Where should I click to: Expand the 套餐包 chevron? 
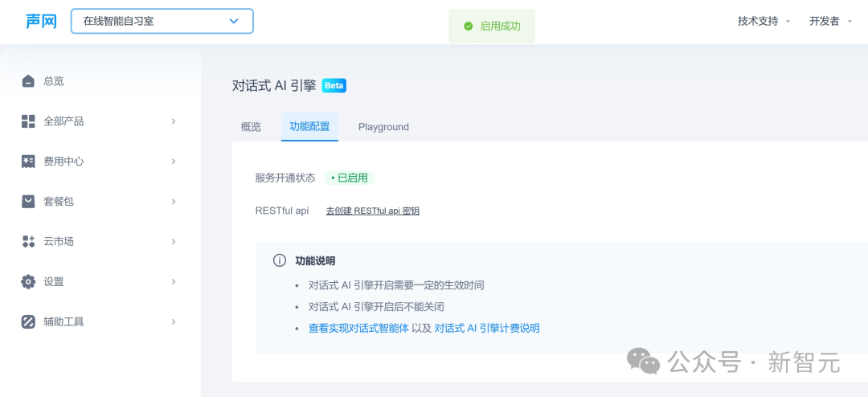click(x=174, y=202)
